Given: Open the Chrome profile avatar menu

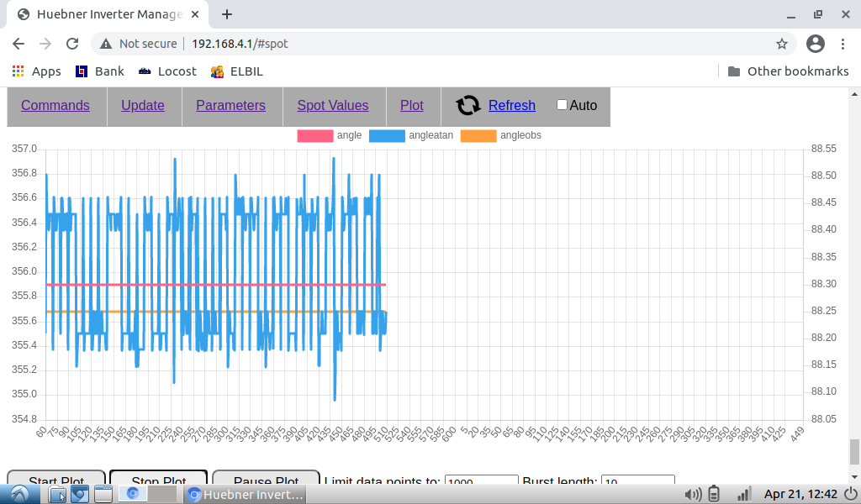Looking at the screenshot, I should (x=815, y=44).
